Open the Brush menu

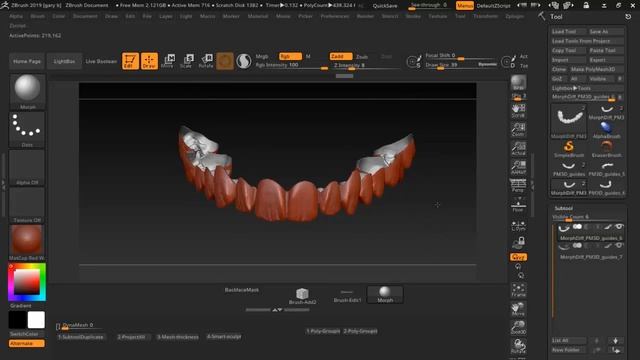(38, 16)
